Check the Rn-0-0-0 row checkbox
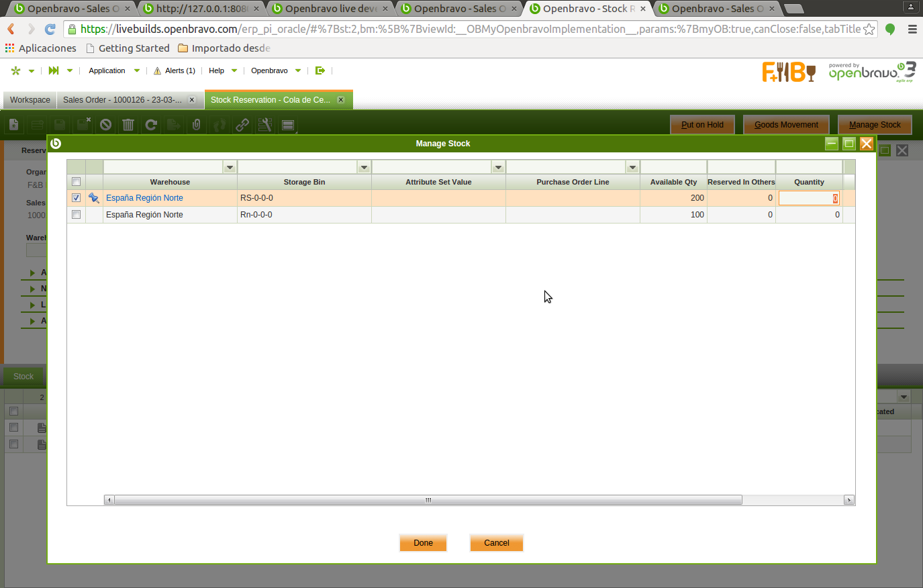Screen dimensions: 923x588 click(76, 215)
